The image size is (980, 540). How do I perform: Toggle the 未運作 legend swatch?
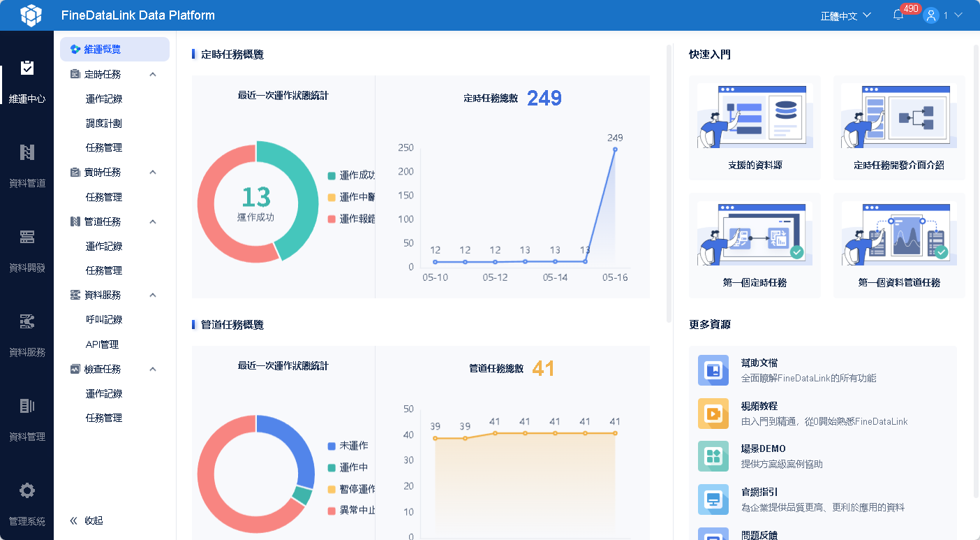(x=332, y=446)
